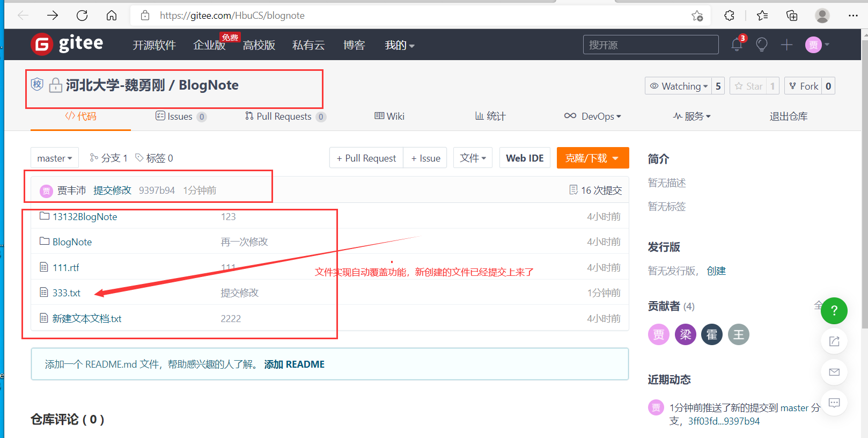This screenshot has width=868, height=438.
Task: Open notifications bell with 3 badge
Action: (737, 45)
